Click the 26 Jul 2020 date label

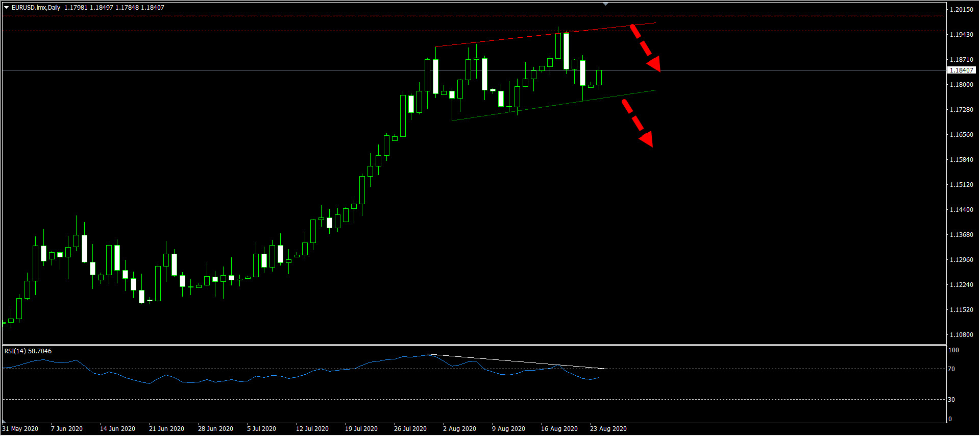(x=410, y=429)
